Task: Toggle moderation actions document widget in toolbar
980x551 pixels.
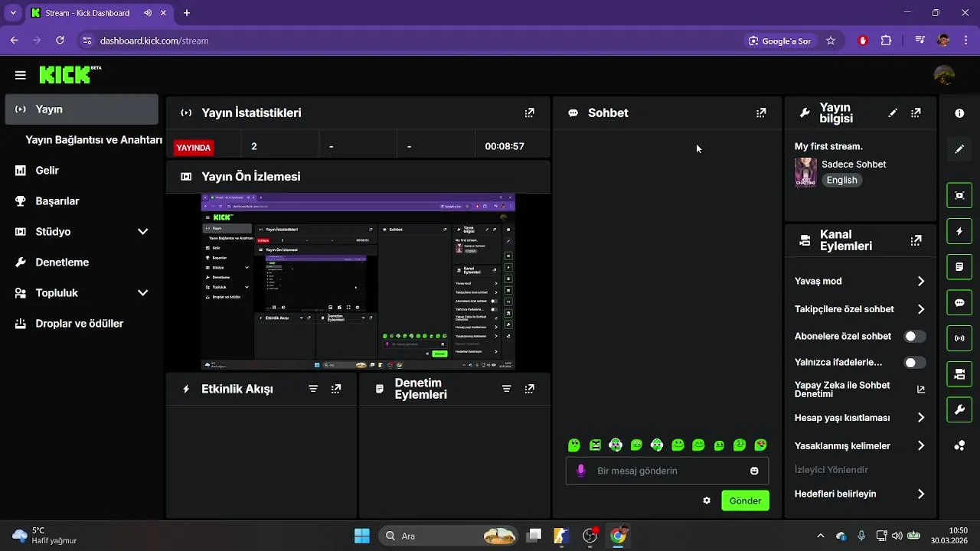Action: pos(959,267)
